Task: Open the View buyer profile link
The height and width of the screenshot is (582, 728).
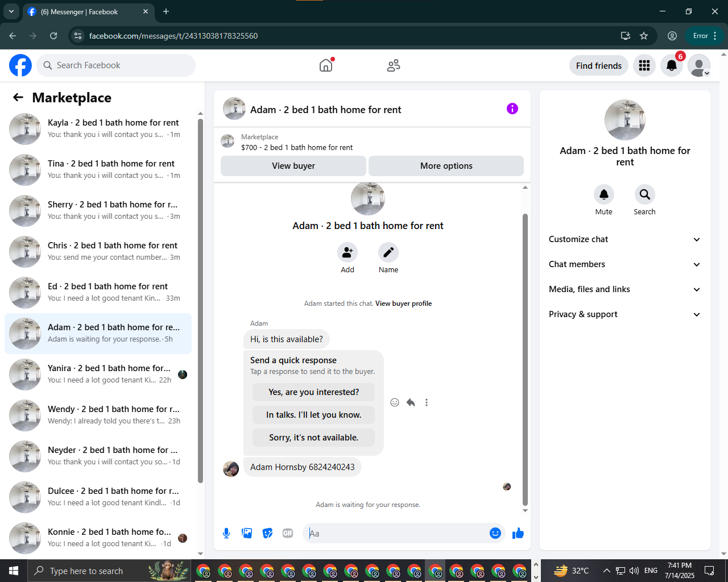Action: click(403, 304)
